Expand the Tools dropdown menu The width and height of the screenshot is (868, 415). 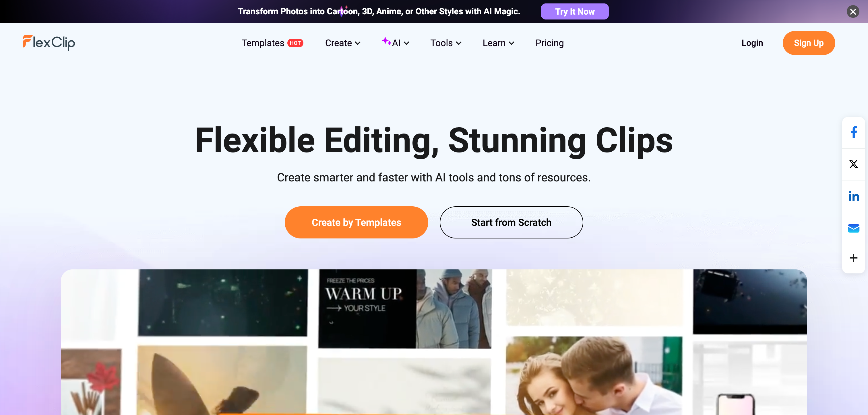click(x=445, y=43)
